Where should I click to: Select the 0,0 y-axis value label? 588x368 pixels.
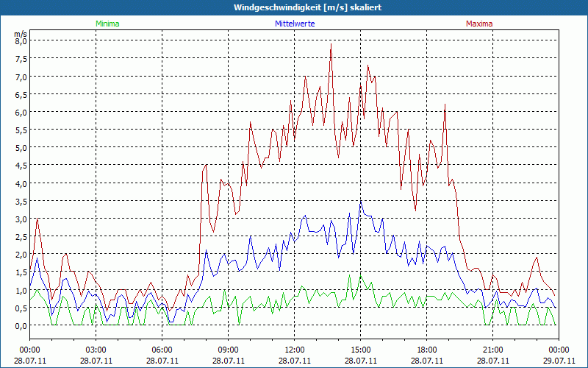(20, 325)
